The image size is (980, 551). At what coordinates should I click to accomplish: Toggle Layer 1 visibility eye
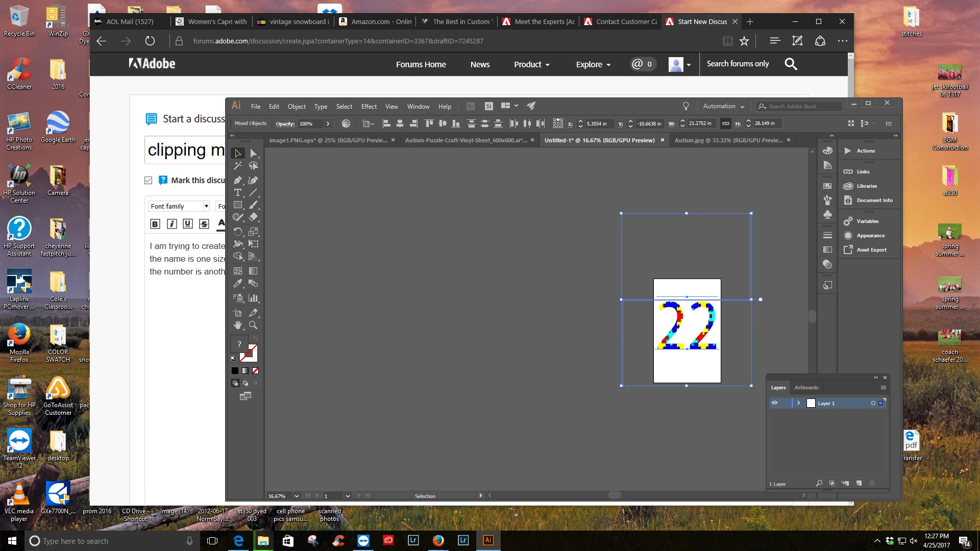click(774, 403)
